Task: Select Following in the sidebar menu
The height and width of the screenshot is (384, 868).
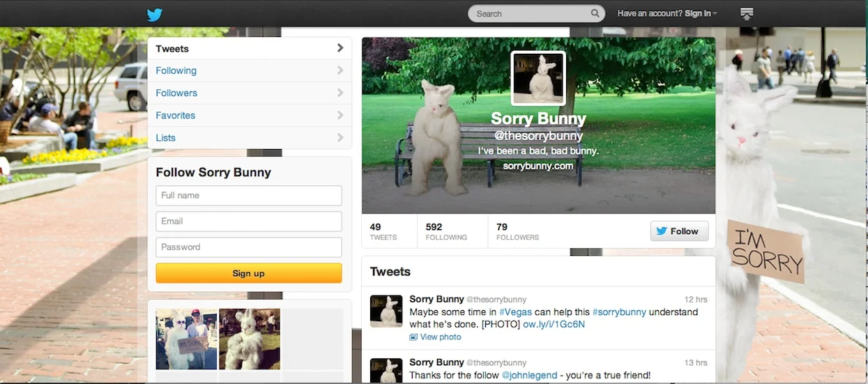Action: click(x=250, y=70)
